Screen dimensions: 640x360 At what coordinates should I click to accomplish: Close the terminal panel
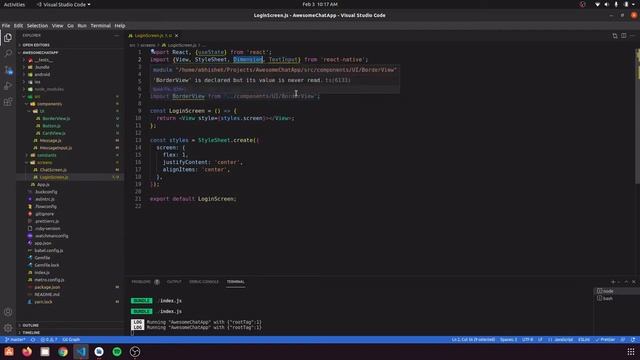pos(634,282)
